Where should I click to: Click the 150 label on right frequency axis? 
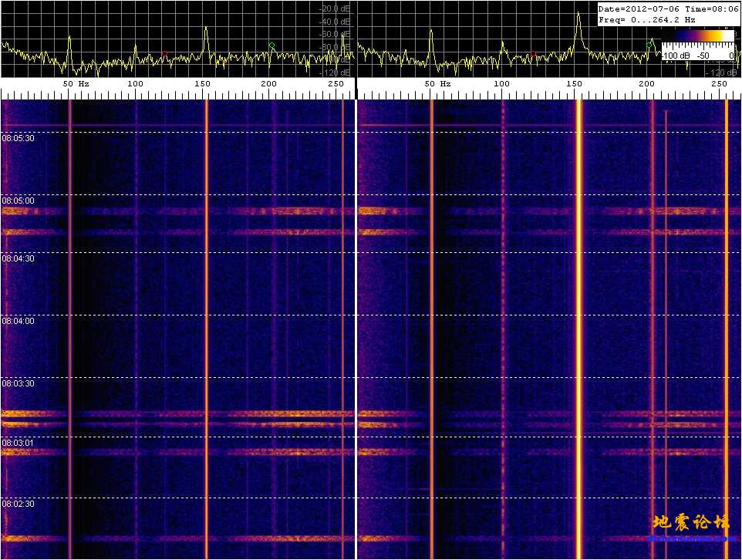[575, 84]
